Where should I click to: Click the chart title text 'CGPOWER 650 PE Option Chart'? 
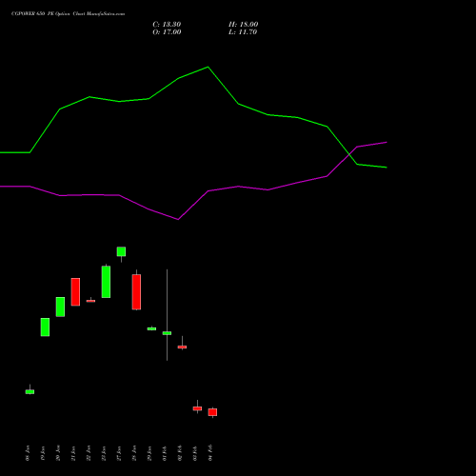coord(48,13)
